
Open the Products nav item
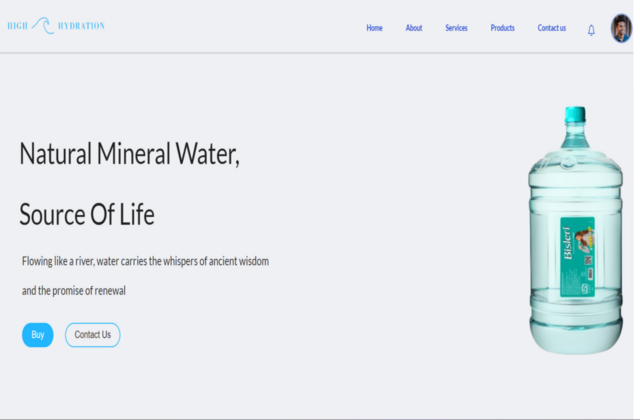(502, 28)
